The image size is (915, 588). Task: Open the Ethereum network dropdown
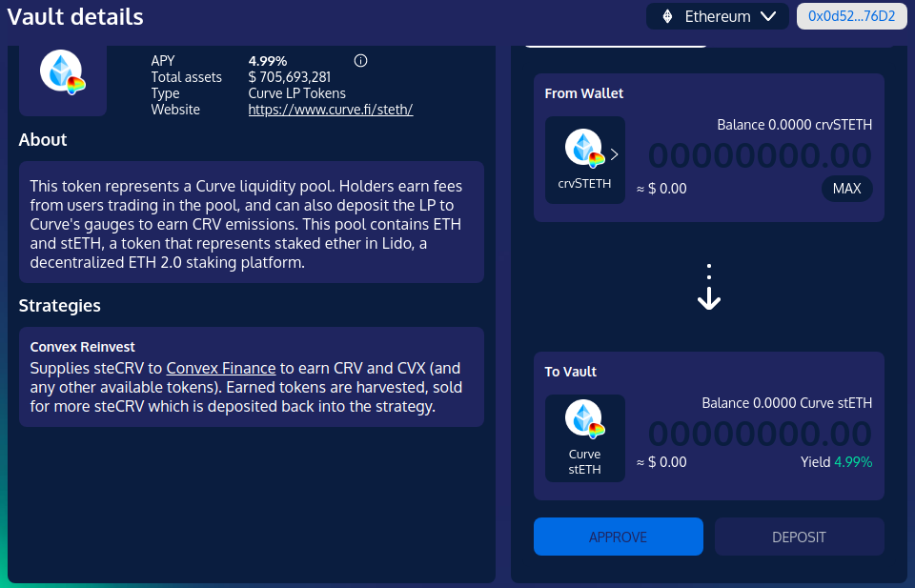pyautogui.click(x=717, y=16)
